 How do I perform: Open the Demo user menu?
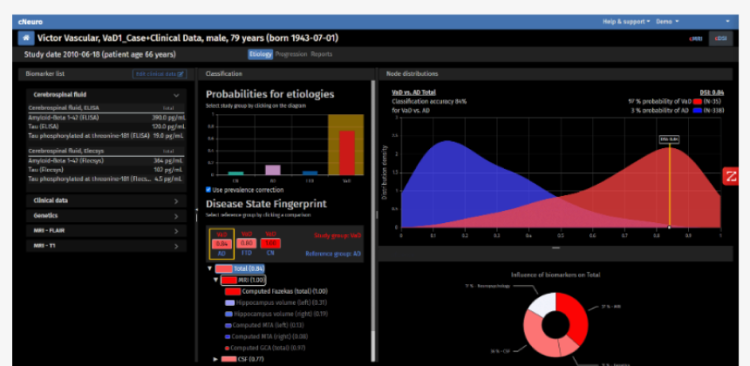click(x=667, y=22)
